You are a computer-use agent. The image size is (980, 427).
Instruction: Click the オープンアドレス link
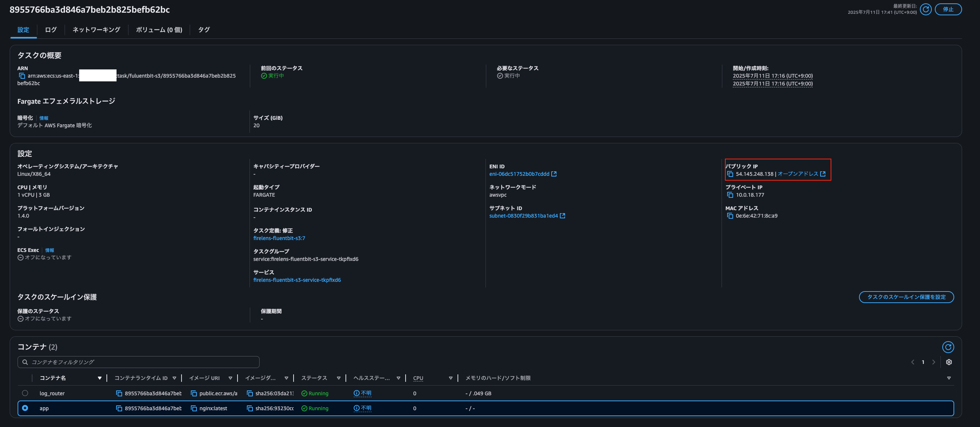(x=798, y=174)
